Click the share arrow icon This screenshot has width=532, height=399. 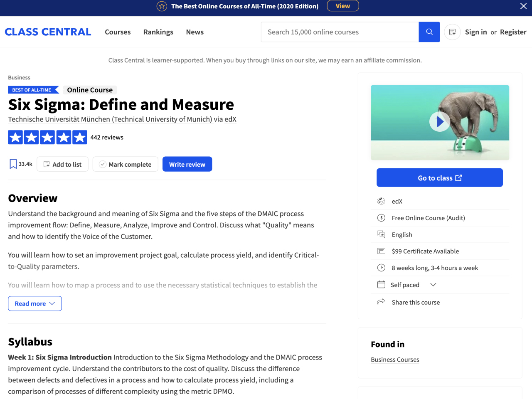[381, 302]
